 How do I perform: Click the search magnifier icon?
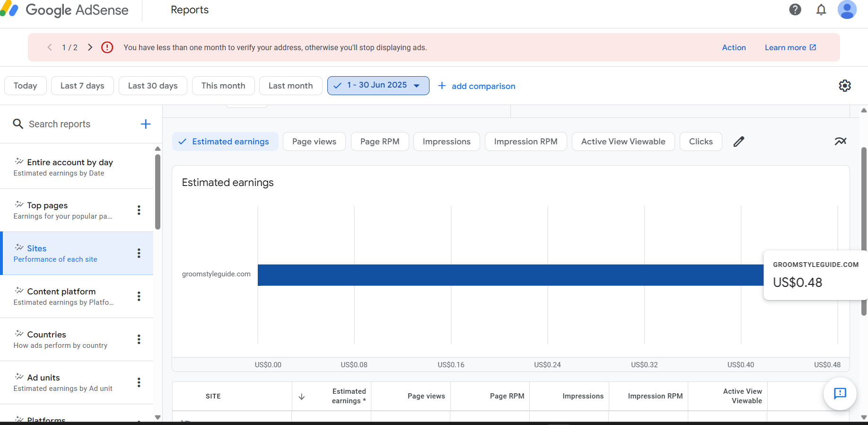[x=18, y=124]
